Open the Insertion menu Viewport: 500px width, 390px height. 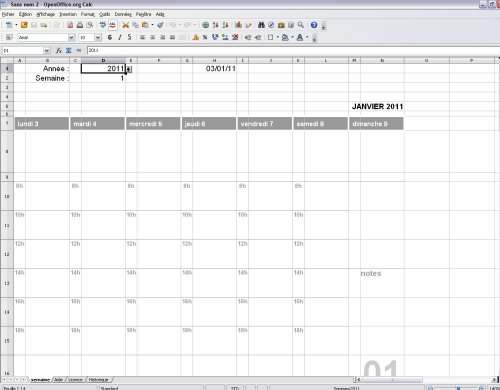(68, 14)
